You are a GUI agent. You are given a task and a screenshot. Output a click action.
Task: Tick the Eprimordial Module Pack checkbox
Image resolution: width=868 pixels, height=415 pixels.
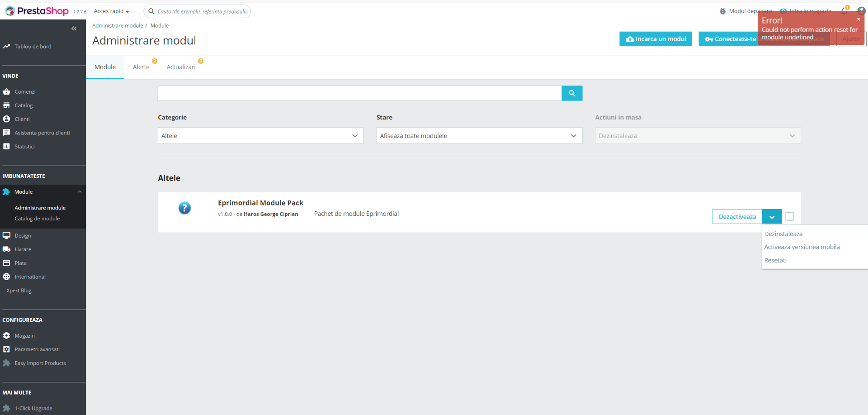coord(790,216)
